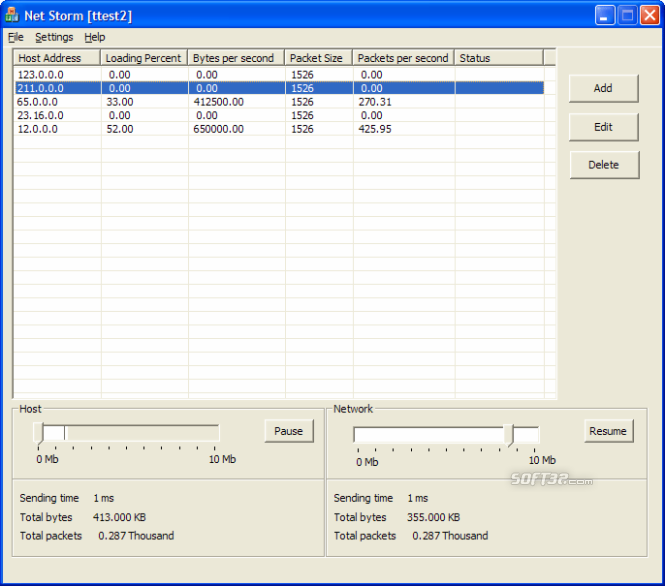Resume the Network traffic

click(x=608, y=431)
